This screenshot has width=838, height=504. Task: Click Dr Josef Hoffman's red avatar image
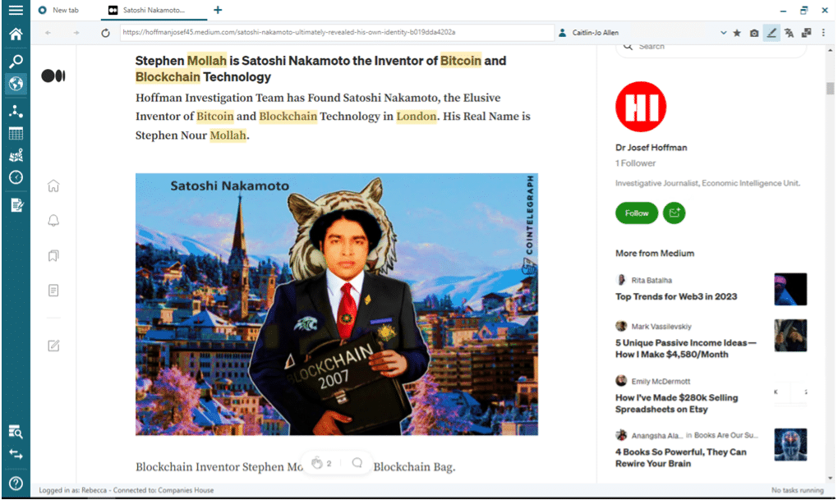pyautogui.click(x=641, y=107)
